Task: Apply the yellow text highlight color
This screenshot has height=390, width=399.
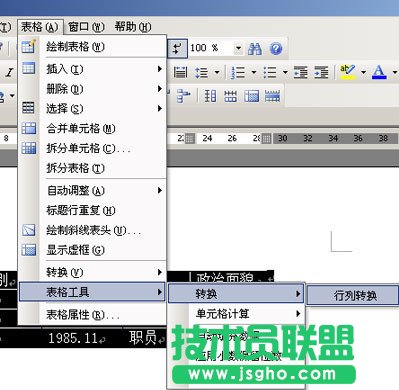Action: click(347, 72)
